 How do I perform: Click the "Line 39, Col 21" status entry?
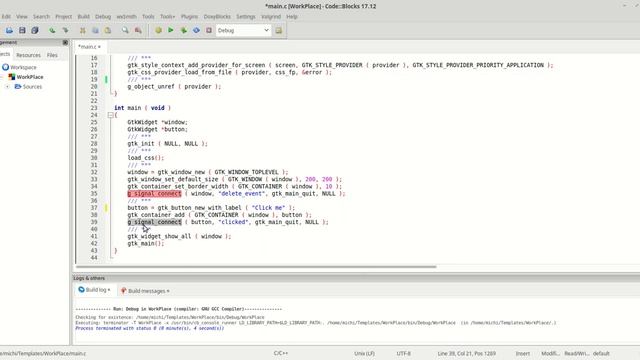pos(467,353)
